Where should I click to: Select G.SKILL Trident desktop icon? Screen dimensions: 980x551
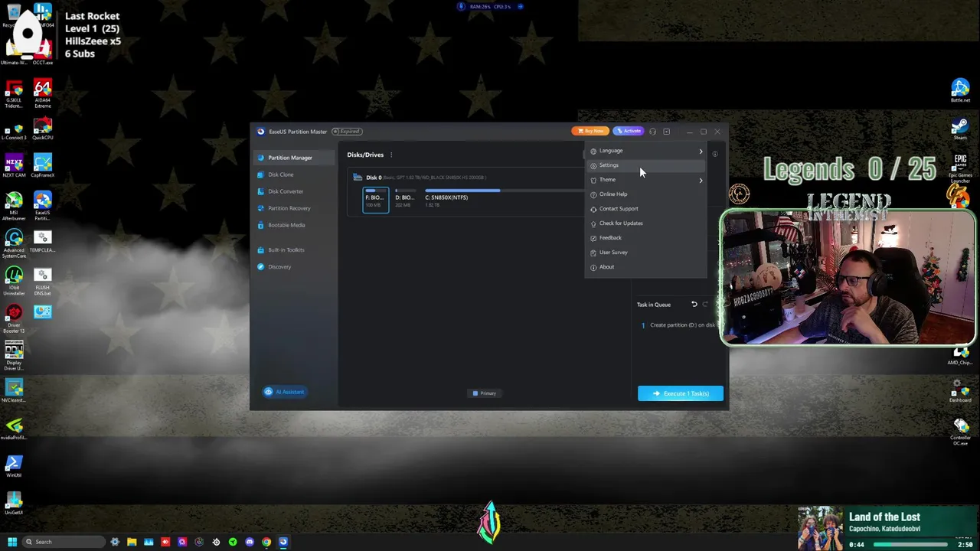(x=14, y=94)
